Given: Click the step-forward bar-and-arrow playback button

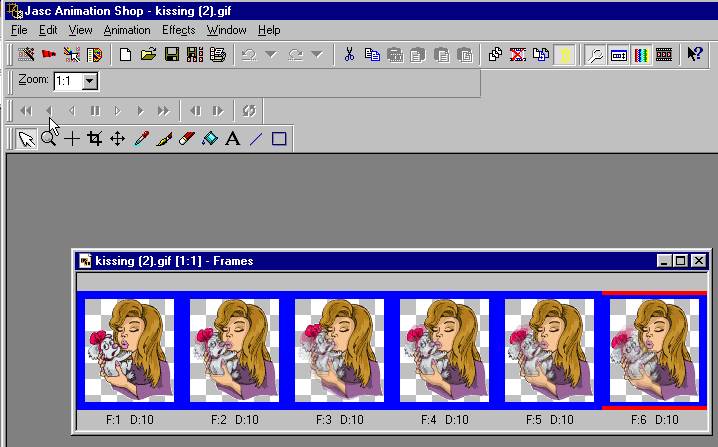Looking at the screenshot, I should (x=218, y=111).
